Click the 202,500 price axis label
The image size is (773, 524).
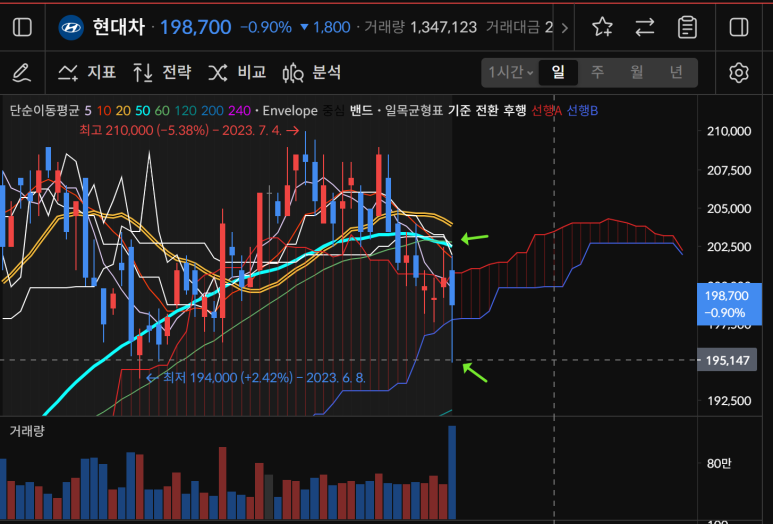click(729, 247)
